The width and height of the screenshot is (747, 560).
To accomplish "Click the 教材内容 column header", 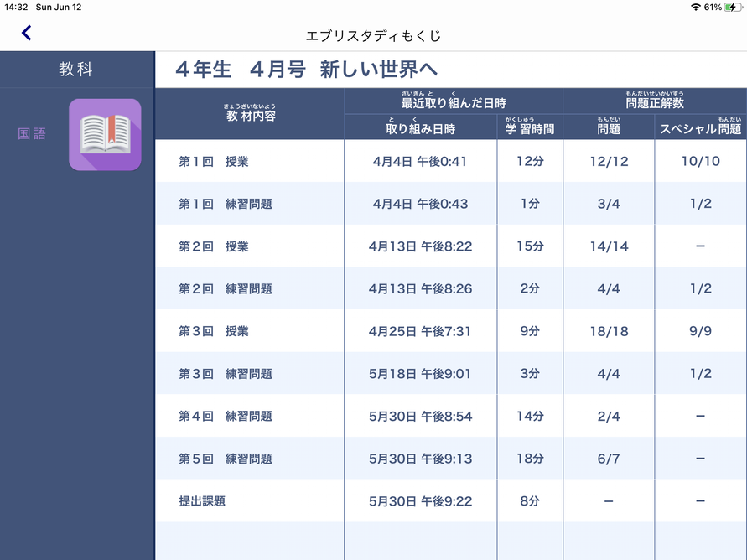I will [x=250, y=116].
